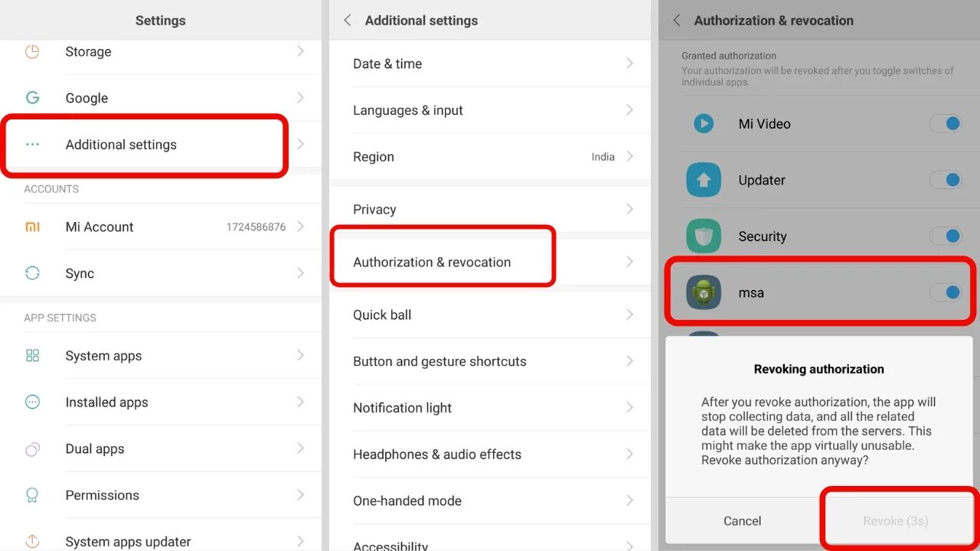Open Quick ball chevron
This screenshot has height=551, width=980.
(630, 315)
